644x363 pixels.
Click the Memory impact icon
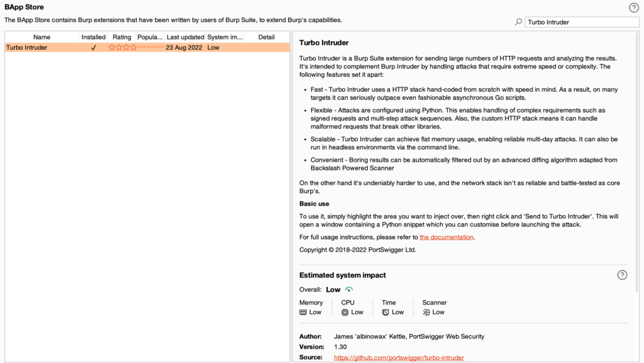[303, 313]
